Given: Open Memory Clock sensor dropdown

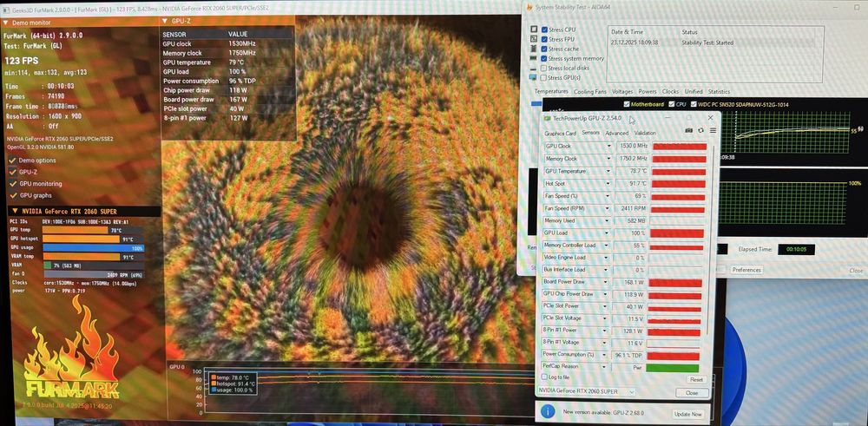Looking at the screenshot, I should tap(609, 159).
